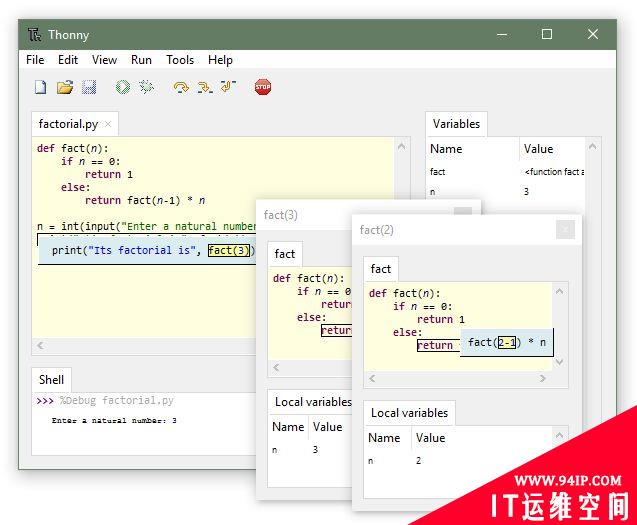Click the Step over arrow icon

pyautogui.click(x=181, y=87)
